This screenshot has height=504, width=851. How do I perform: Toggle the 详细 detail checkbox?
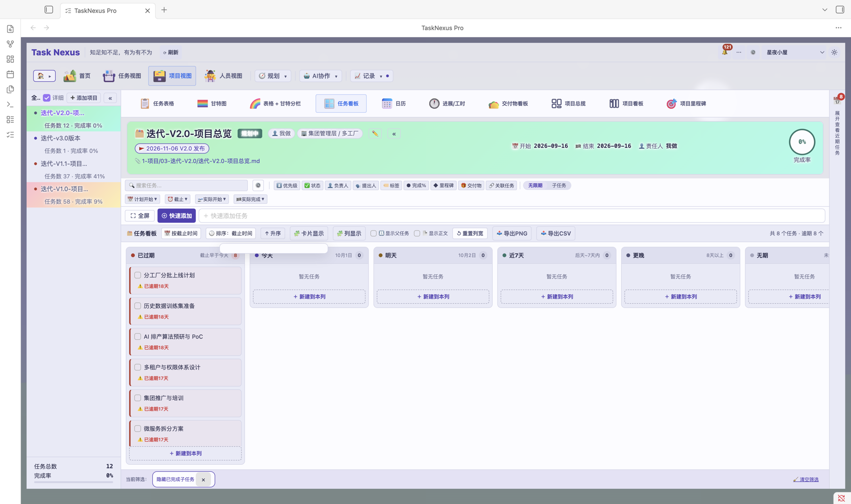tap(47, 98)
